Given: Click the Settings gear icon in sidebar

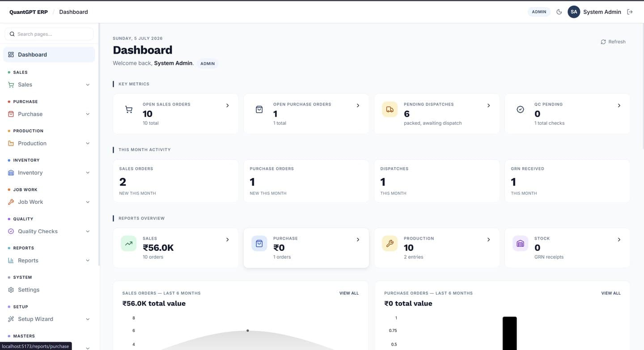Looking at the screenshot, I should pos(11,290).
